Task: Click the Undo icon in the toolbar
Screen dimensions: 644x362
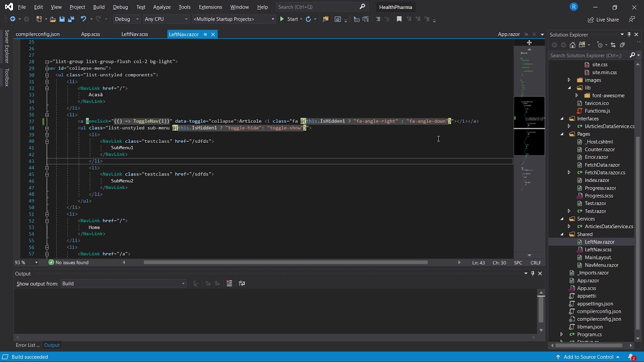Action: point(84,19)
